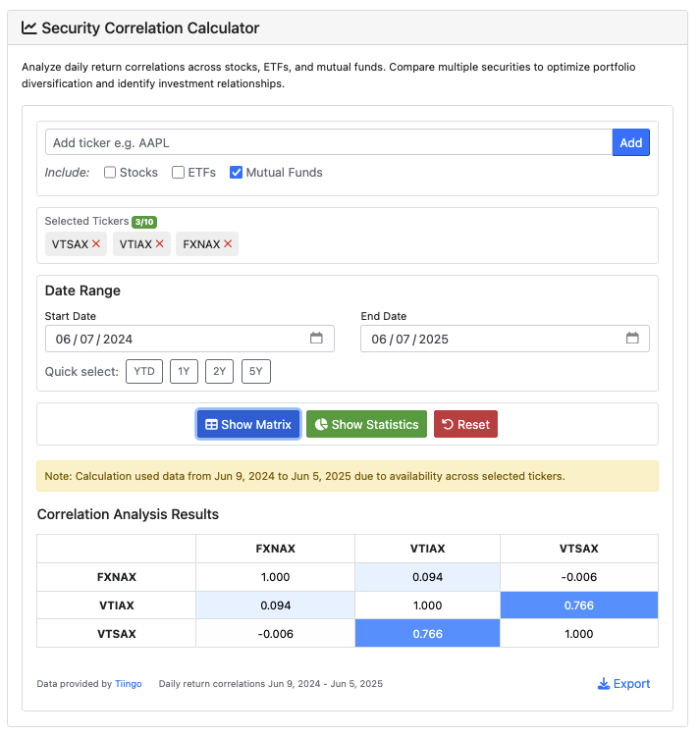
Task: Toggle the Stocks checkbox
Action: click(110, 173)
